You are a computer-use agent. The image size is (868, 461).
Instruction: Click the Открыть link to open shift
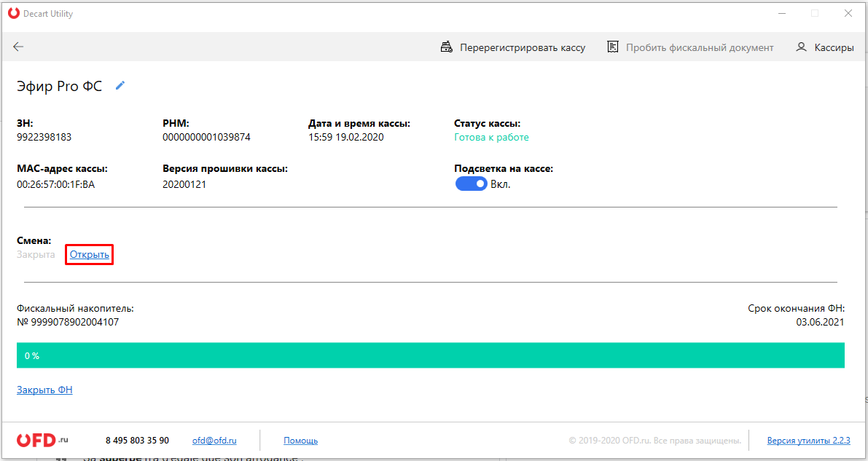pos(89,255)
